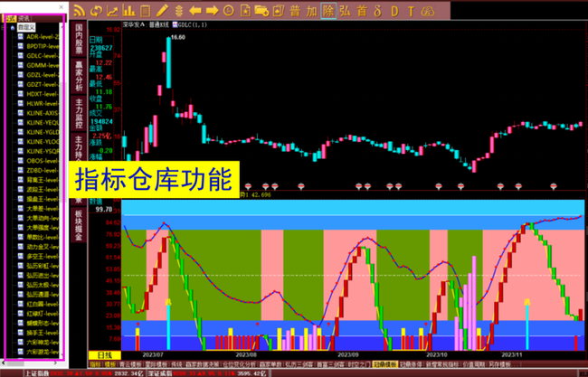Screen dimensions: 588x377
Task: Select the pencil drawing tool
Action: [x=162, y=11]
